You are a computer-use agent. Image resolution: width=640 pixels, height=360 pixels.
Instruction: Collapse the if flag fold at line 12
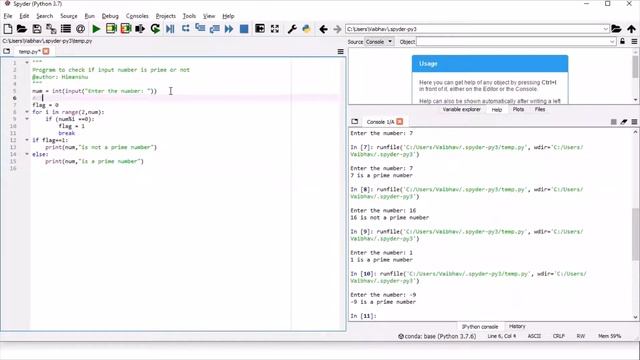coord(27,140)
